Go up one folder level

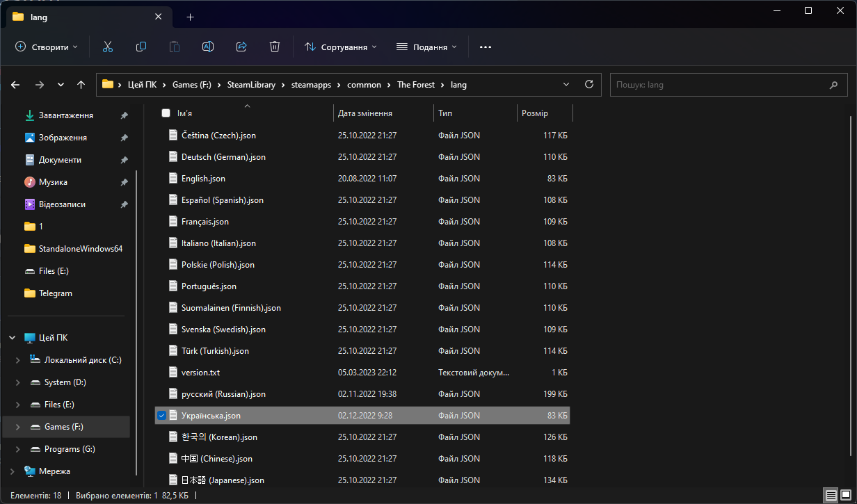tap(81, 85)
